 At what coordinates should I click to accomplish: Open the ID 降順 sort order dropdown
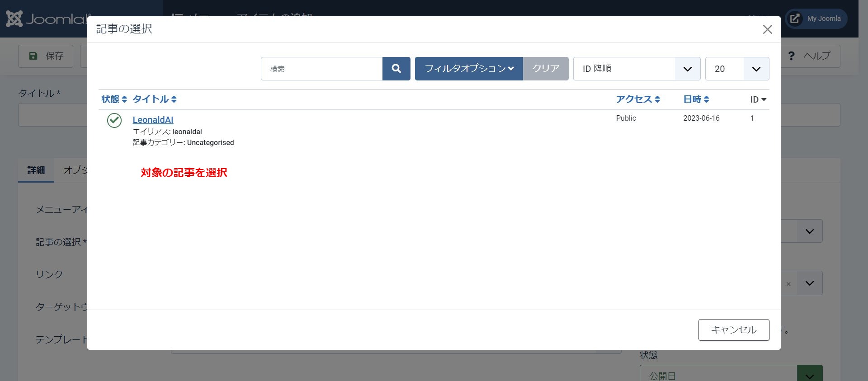point(637,69)
